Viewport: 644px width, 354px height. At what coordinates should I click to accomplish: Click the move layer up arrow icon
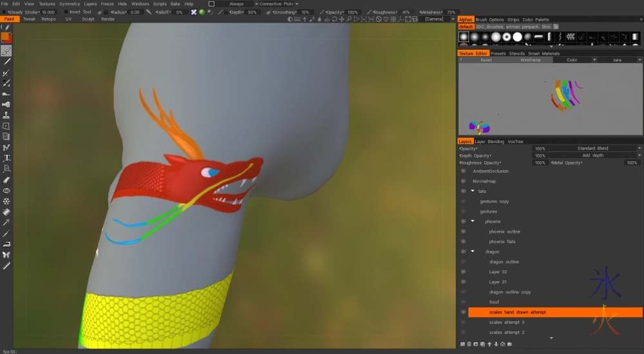pyautogui.click(x=489, y=344)
